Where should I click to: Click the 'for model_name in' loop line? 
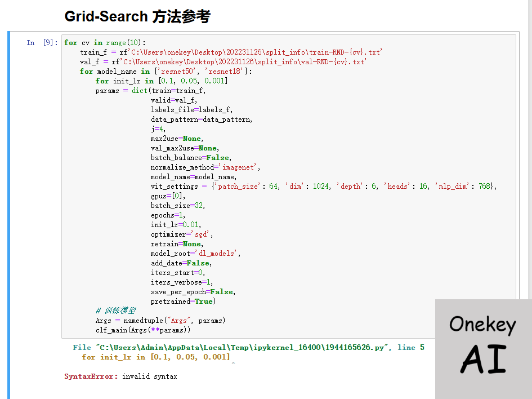click(167, 72)
